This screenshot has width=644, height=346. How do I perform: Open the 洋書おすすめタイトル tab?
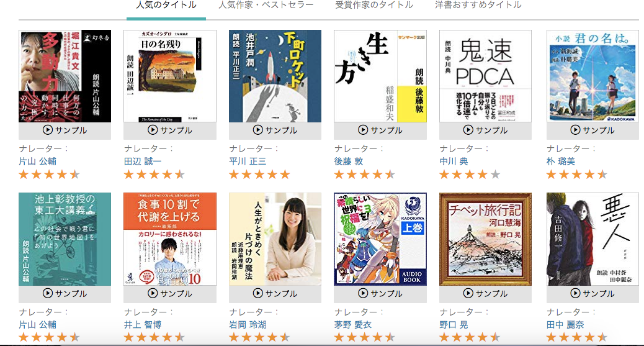pos(478,6)
